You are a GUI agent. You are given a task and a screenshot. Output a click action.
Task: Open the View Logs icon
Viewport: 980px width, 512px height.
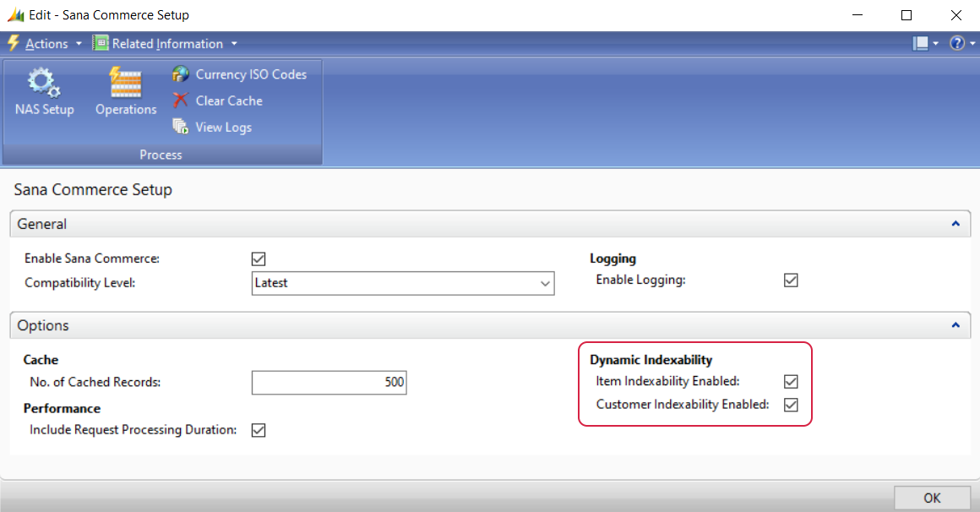[x=181, y=127]
